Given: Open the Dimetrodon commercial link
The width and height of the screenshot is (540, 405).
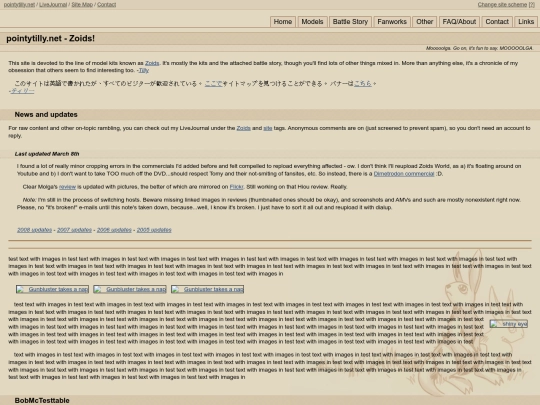Looking at the screenshot, I should point(404,174).
